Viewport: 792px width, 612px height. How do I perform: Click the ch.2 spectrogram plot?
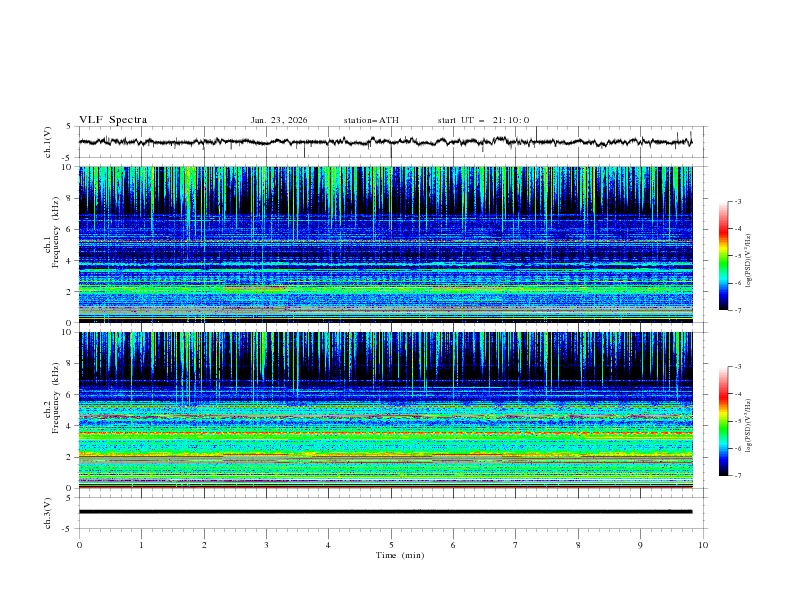pyautogui.click(x=386, y=410)
